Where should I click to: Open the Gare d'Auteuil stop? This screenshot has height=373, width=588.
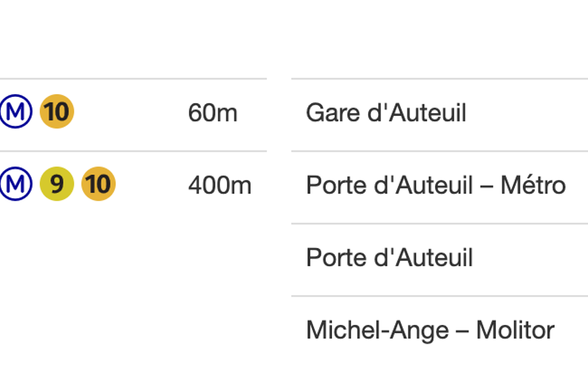(385, 112)
